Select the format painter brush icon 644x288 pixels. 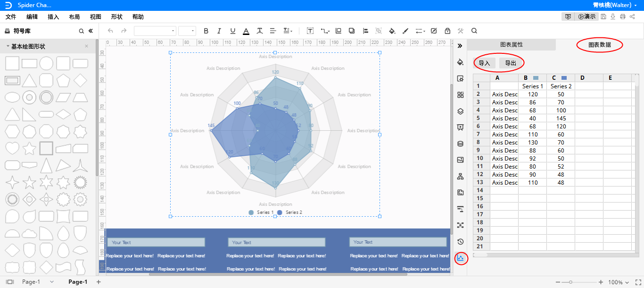405,31
